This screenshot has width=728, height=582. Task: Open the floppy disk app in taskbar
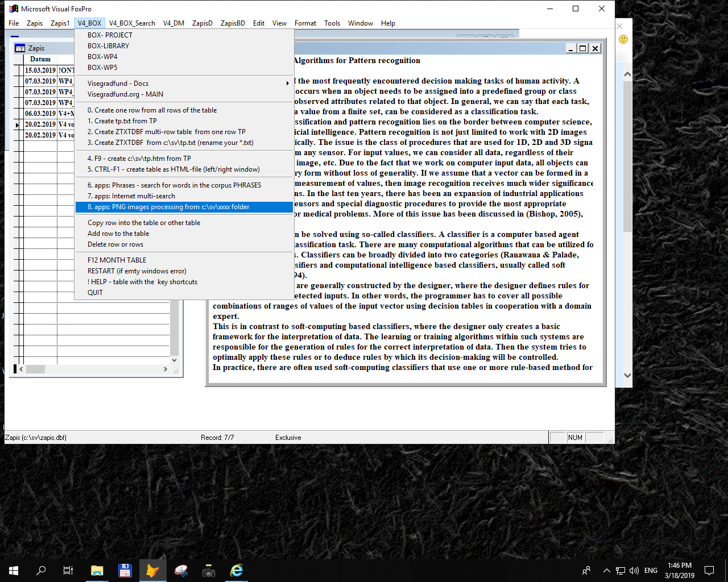(x=125, y=571)
